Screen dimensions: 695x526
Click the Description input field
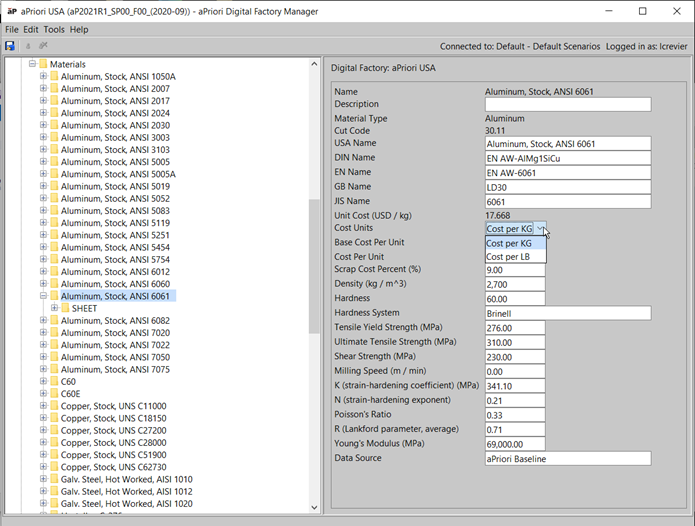[x=568, y=105]
